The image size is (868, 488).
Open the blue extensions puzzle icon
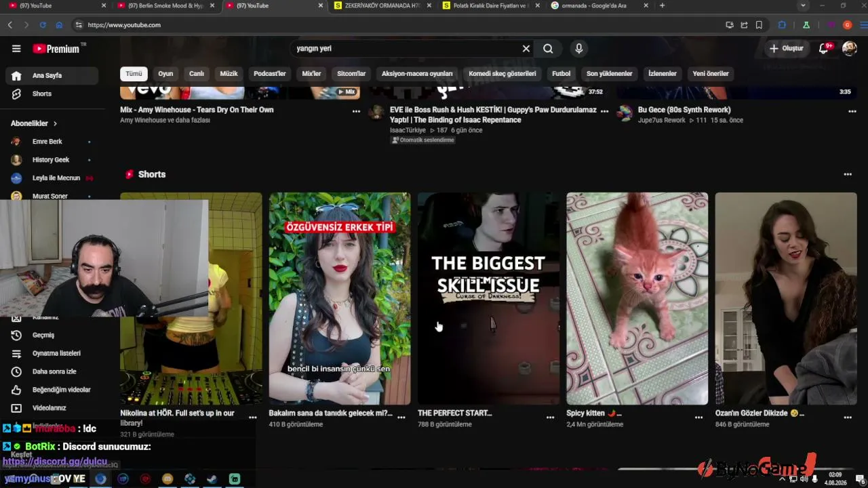coord(782,25)
